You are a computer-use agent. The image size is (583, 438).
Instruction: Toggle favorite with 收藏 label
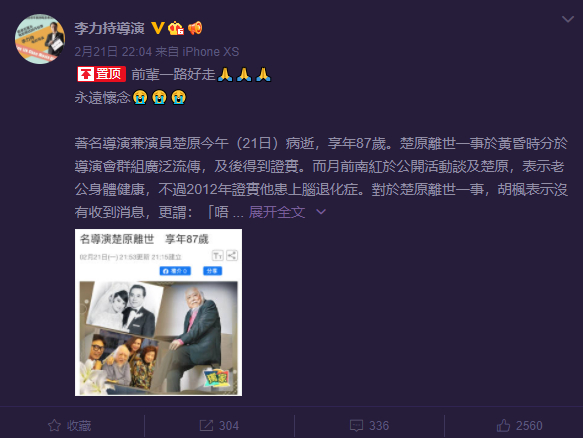(79, 426)
